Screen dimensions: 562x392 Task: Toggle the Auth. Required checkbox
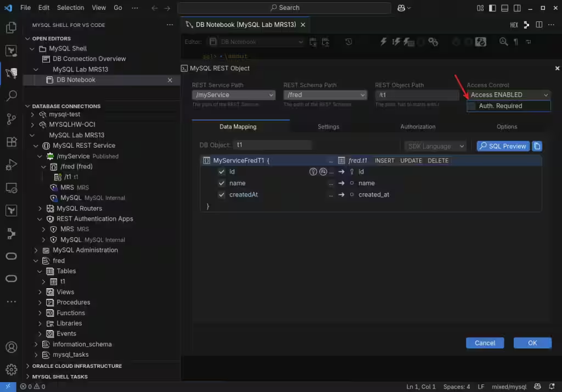coord(471,106)
